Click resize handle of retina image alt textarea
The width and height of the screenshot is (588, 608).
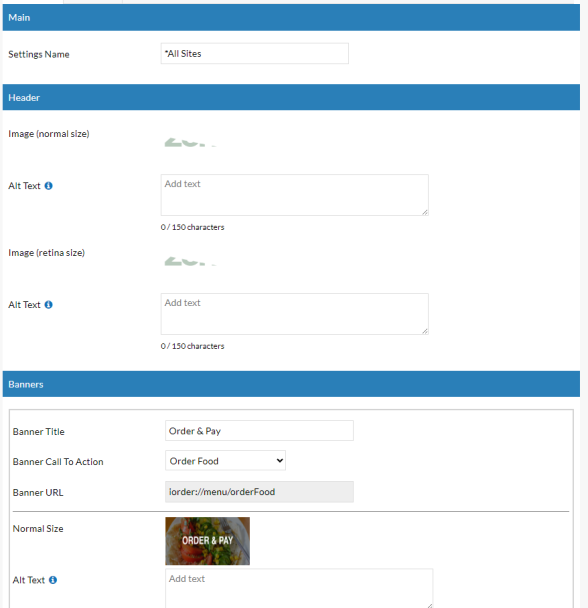tap(425, 331)
